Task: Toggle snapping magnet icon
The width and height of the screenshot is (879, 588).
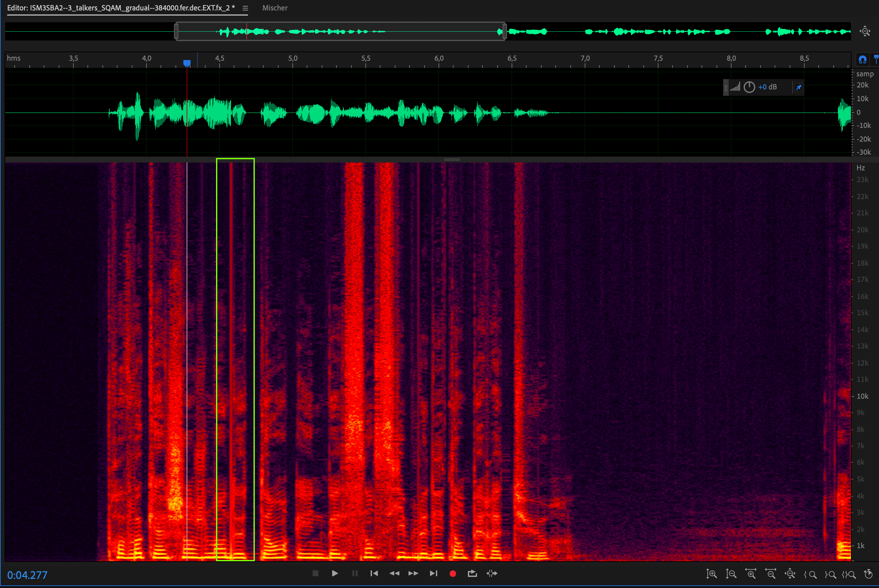Action: point(862,59)
